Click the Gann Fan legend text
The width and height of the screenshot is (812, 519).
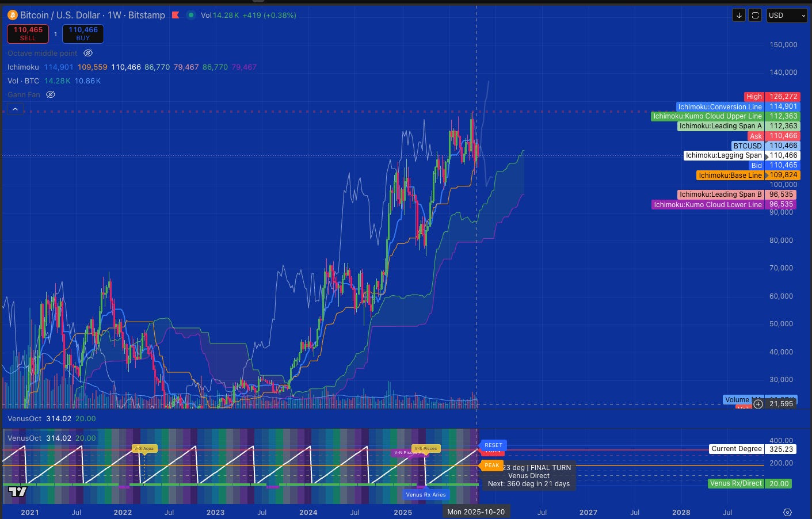[24, 94]
